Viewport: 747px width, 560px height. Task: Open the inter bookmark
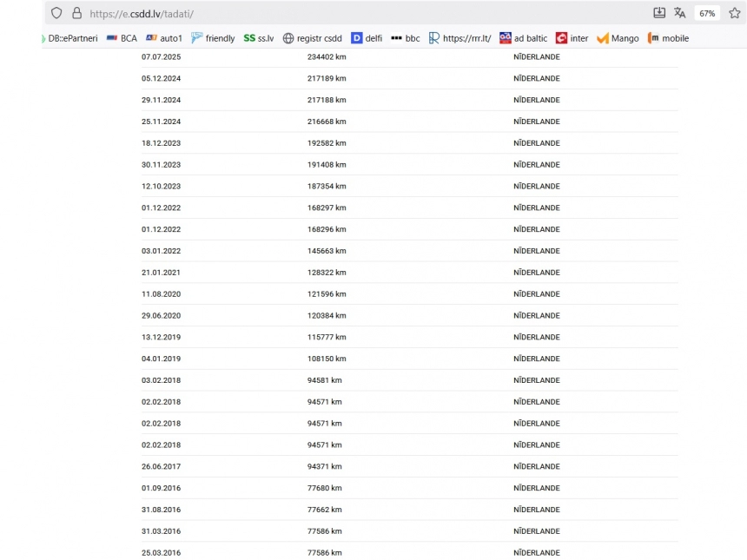pyautogui.click(x=572, y=38)
